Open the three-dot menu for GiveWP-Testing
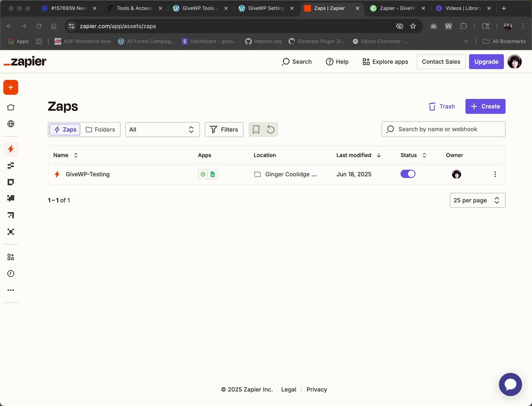Image resolution: width=532 pixels, height=406 pixels. pos(495,174)
